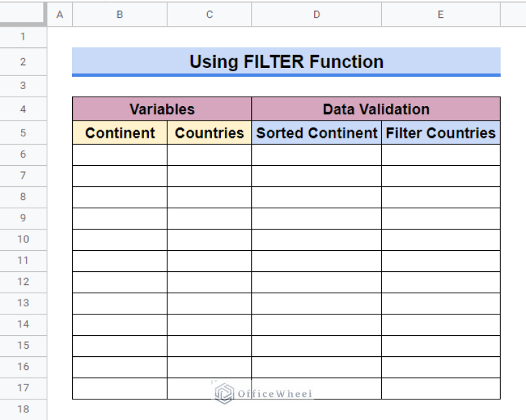Click the 'Sorted Continent' header cell
Image resolution: width=526 pixels, height=420 pixels.
[x=316, y=133]
